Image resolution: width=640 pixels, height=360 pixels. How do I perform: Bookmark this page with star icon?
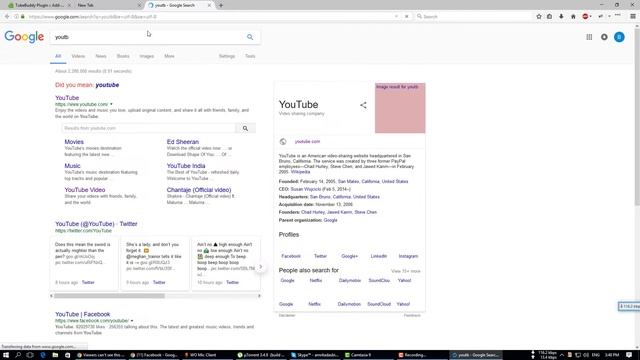539,16
